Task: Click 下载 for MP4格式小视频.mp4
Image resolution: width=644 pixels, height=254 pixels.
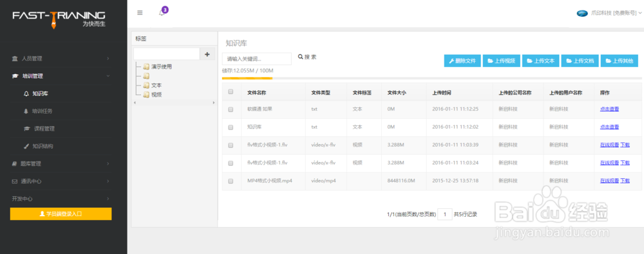Action: 625,181
